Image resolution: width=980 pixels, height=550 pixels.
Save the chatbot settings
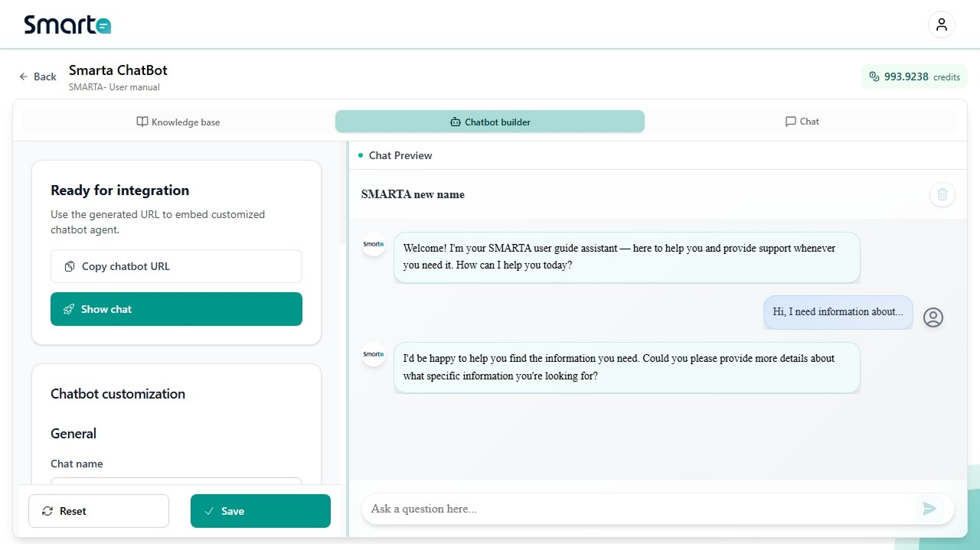tap(260, 511)
